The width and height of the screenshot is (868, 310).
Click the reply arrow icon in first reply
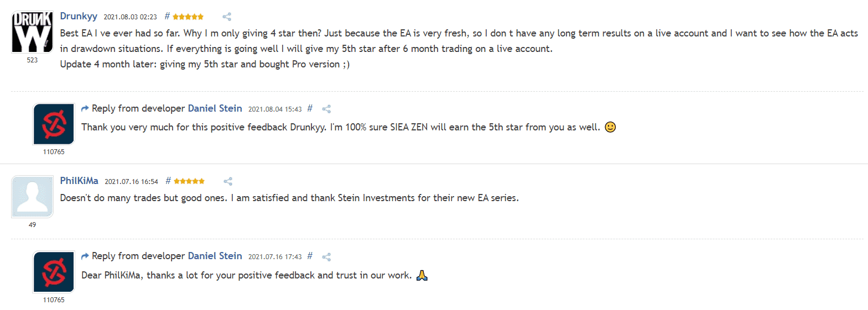click(x=85, y=108)
